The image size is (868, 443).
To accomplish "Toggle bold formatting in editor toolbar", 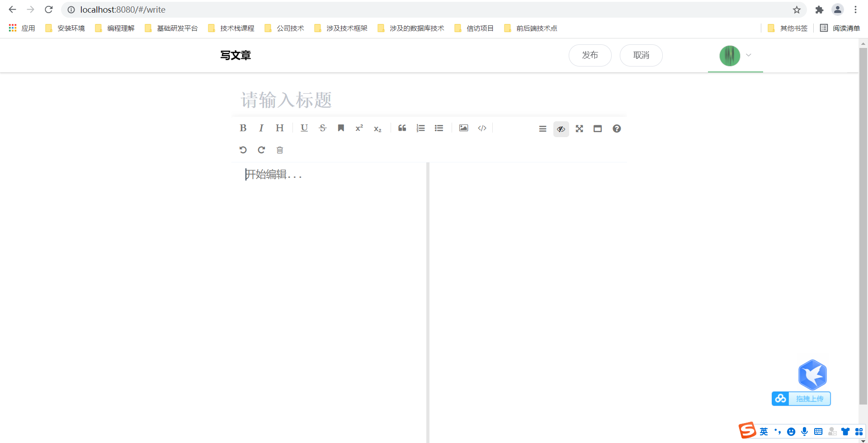I will 243,128.
